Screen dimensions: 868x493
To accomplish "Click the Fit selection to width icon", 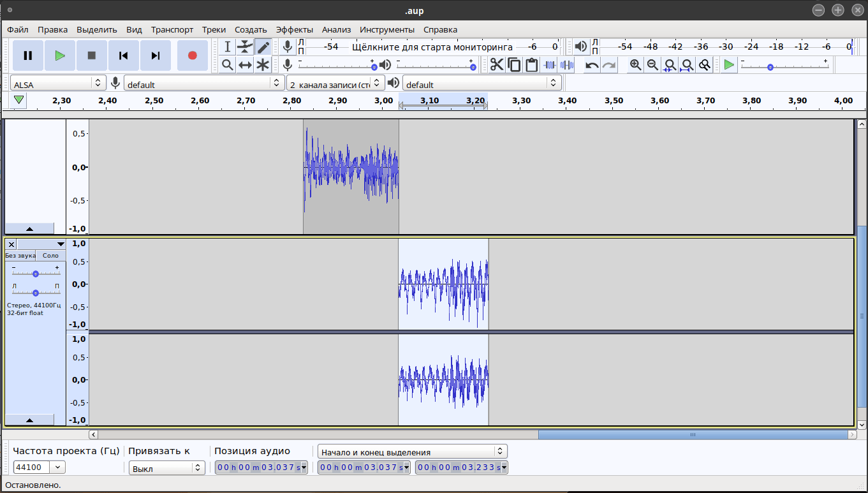I will pos(670,64).
